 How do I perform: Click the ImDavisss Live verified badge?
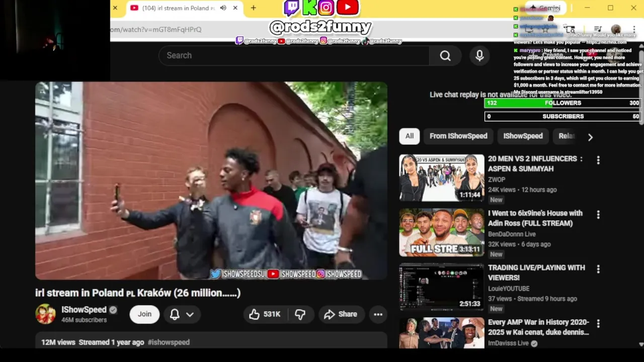pos(534,343)
